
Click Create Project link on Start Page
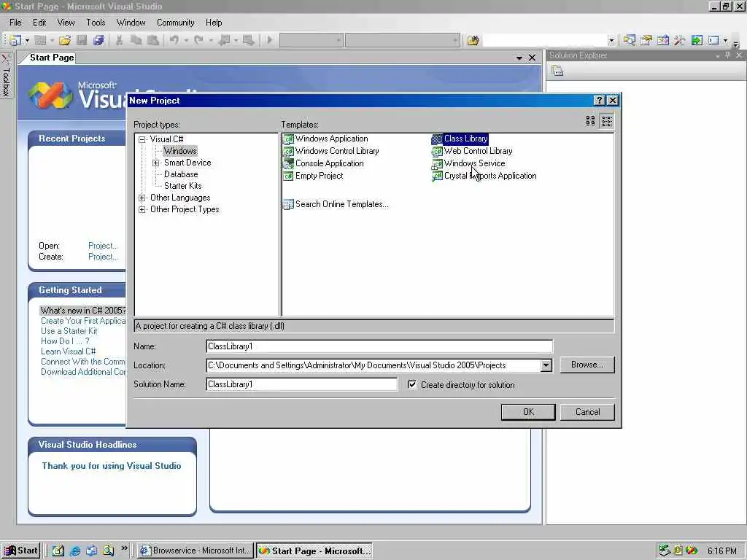click(x=103, y=257)
